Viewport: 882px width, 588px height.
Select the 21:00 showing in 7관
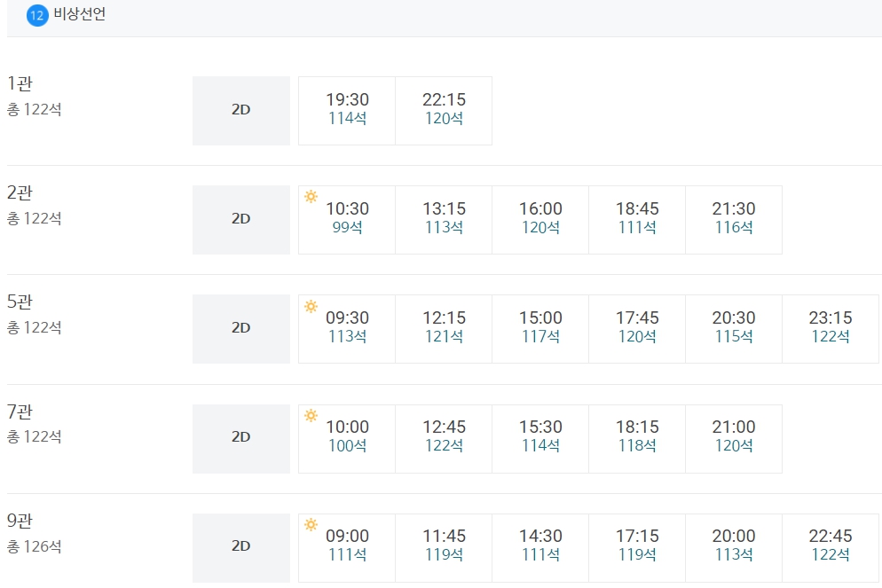734,439
